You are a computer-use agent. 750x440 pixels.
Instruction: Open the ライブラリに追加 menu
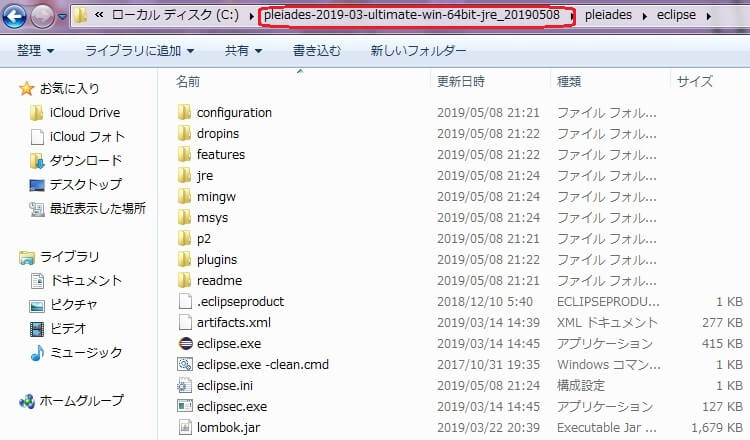point(139,50)
